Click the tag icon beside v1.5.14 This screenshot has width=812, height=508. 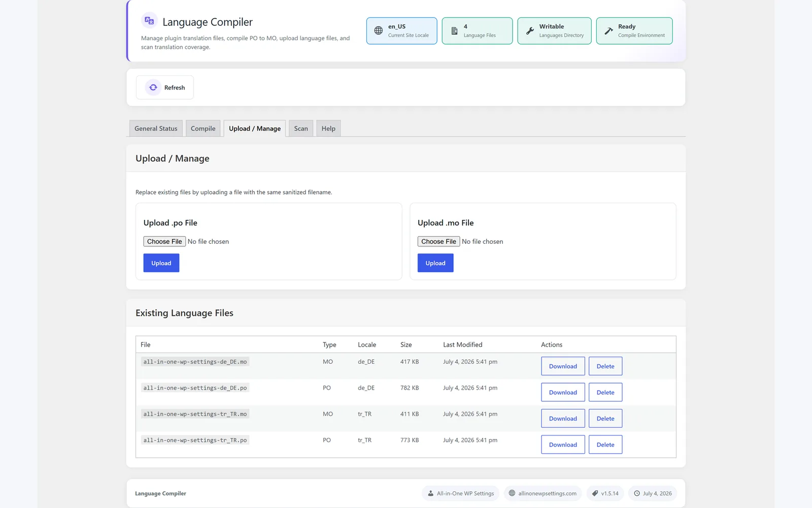click(x=595, y=493)
